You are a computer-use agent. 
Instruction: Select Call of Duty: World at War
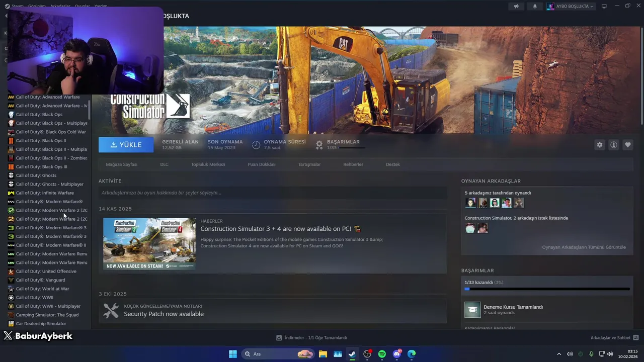click(x=42, y=289)
